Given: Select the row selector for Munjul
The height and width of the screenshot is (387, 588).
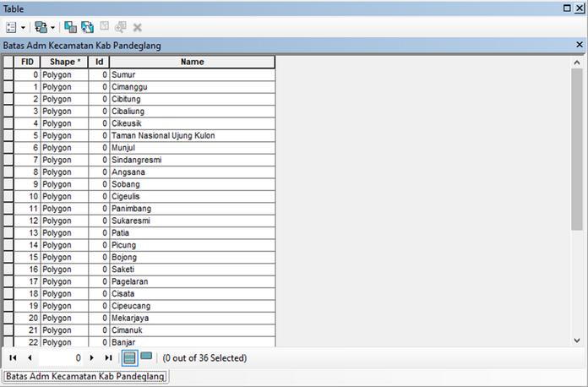Looking at the screenshot, I should [8, 148].
